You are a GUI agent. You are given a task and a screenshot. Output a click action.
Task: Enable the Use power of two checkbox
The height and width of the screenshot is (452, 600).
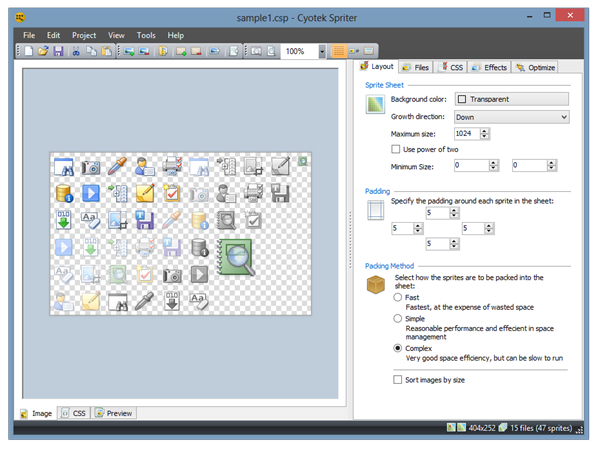(x=396, y=149)
